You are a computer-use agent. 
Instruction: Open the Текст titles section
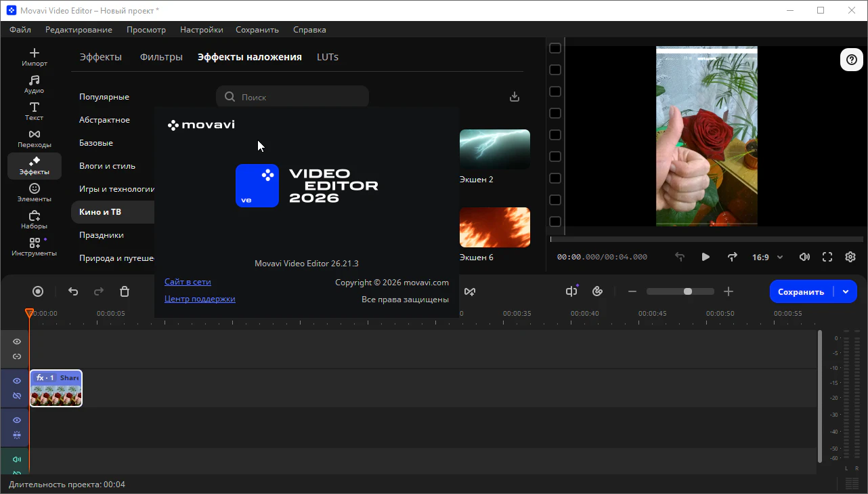(35, 112)
